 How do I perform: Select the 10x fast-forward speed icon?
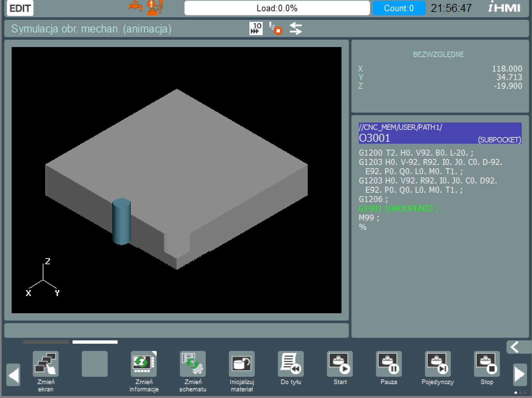255,28
